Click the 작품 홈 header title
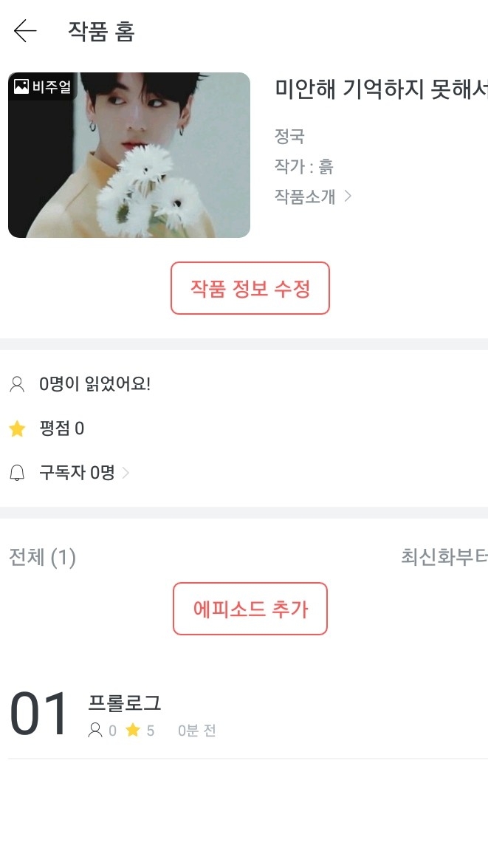The image size is (488, 868). pyautogui.click(x=101, y=31)
